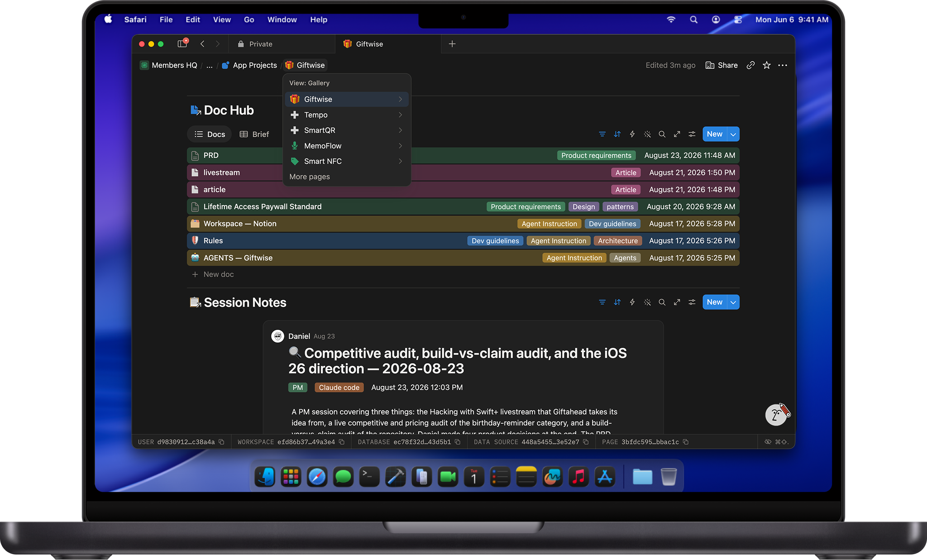Expand the Tempo submenu chevron
927x560 pixels.
[x=400, y=115]
